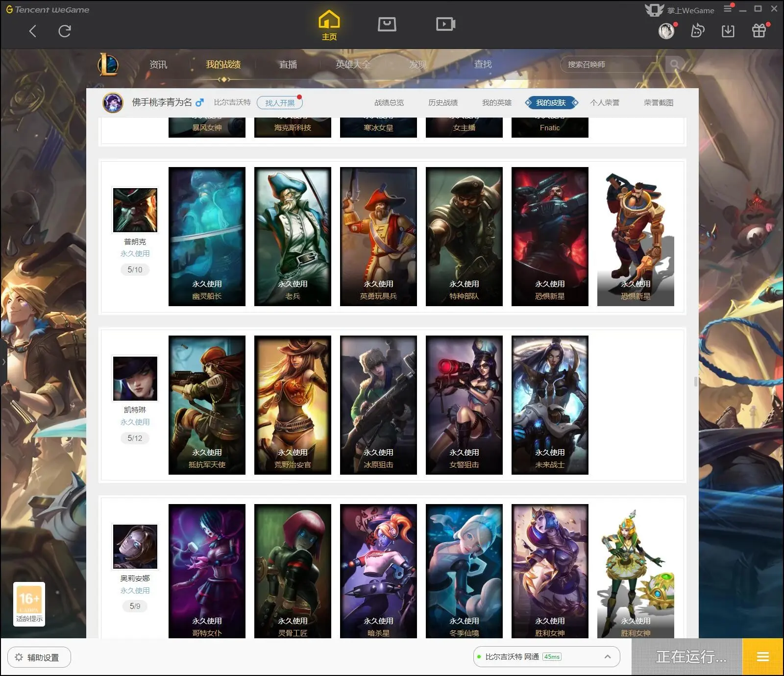This screenshot has width=784, height=676.
Task: Open the 荒野治安官 skin card
Action: click(293, 405)
